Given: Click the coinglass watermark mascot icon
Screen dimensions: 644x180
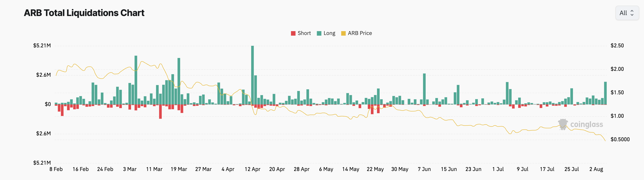Looking at the screenshot, I should click(563, 124).
